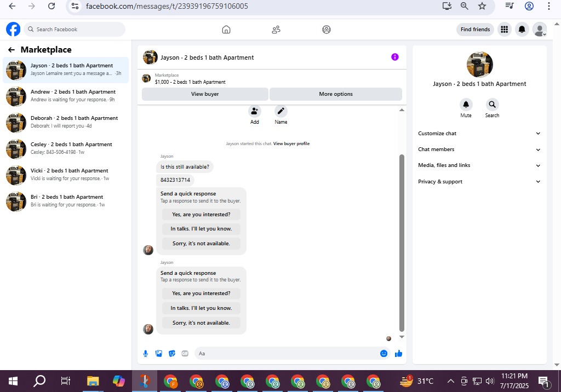Open the Groups icon in top navigation
Image resolution: width=561 pixels, height=392 pixels.
(327, 30)
